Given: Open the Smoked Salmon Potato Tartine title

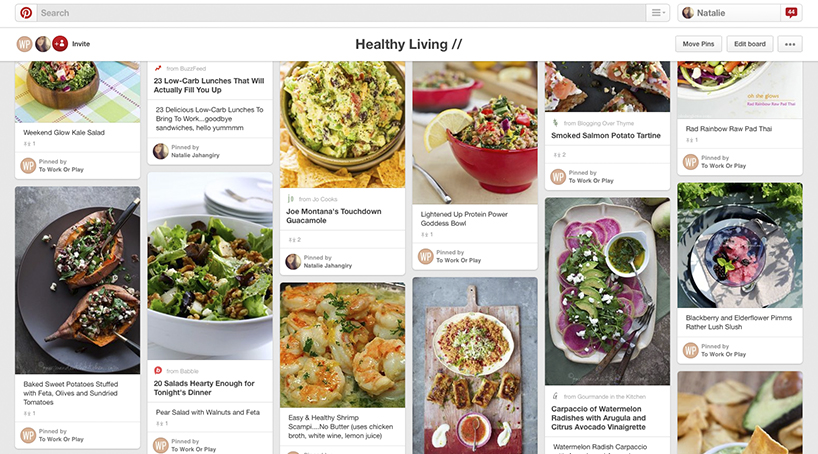Looking at the screenshot, I should [x=606, y=136].
